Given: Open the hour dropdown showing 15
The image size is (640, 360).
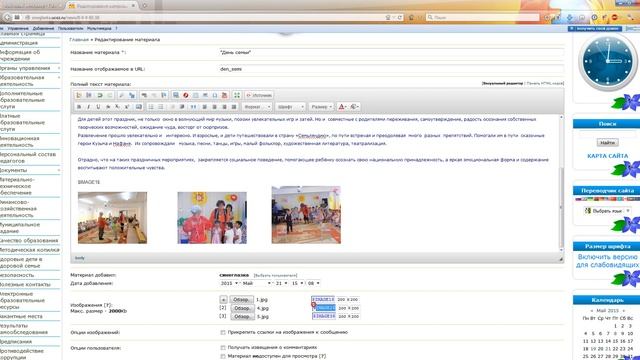Looking at the screenshot, I should click(297, 283).
